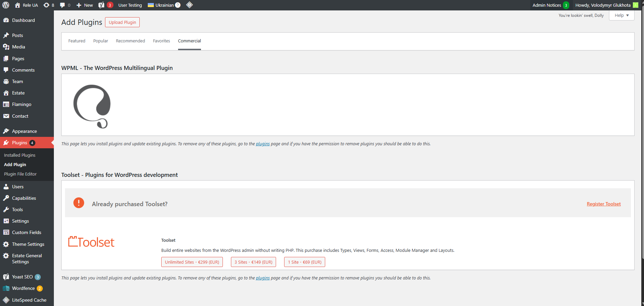Choose 3 Sites €149 option

[x=253, y=262]
